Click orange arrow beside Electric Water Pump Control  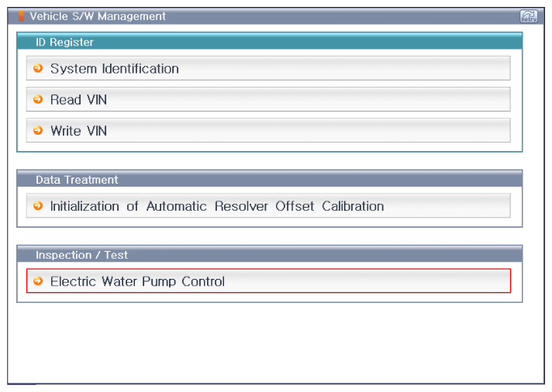coord(38,281)
